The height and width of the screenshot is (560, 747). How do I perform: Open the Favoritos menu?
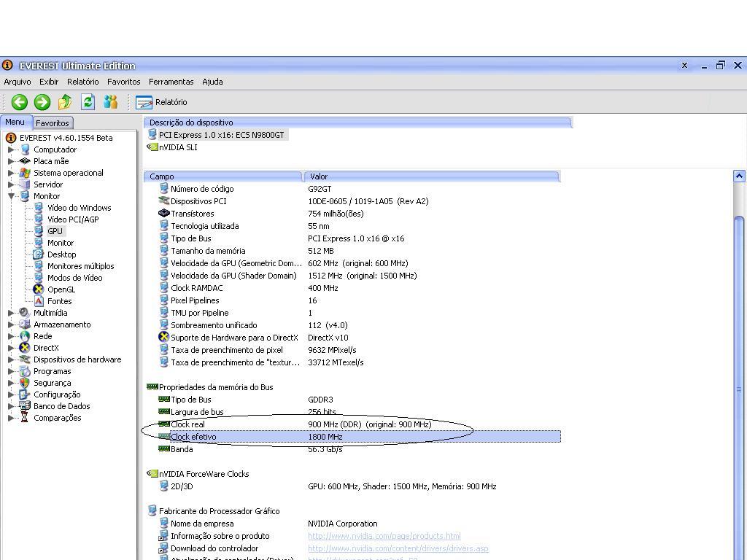[x=124, y=82]
